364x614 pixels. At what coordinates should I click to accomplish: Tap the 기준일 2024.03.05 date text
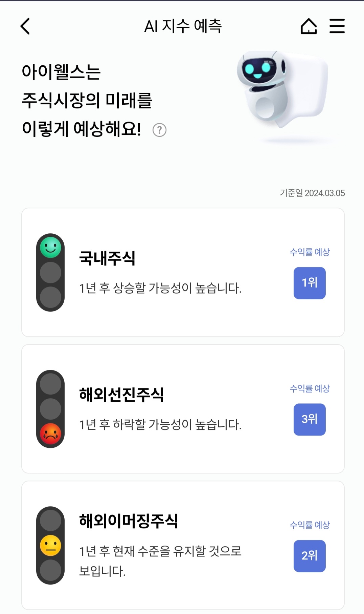312,193
